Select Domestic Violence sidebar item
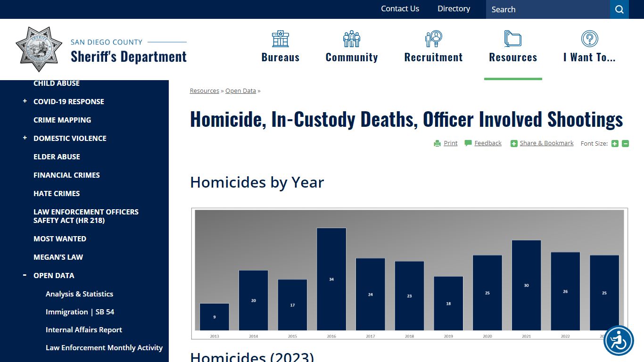This screenshot has width=644, height=362. tap(70, 138)
